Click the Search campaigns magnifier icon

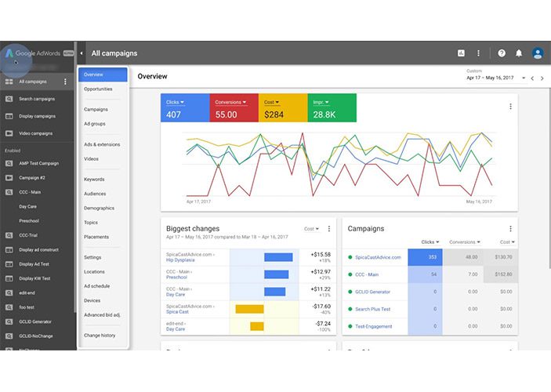(9, 99)
